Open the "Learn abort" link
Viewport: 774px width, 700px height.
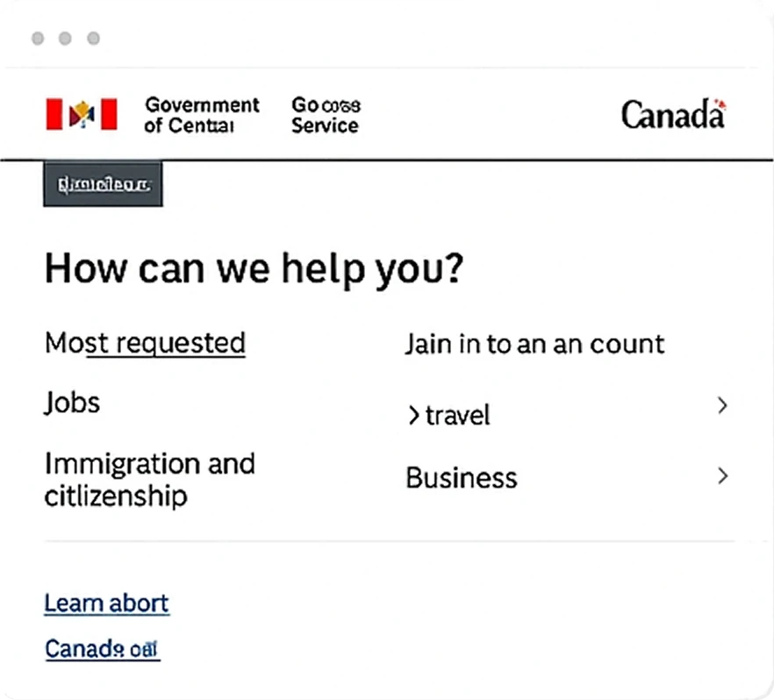tap(105, 603)
